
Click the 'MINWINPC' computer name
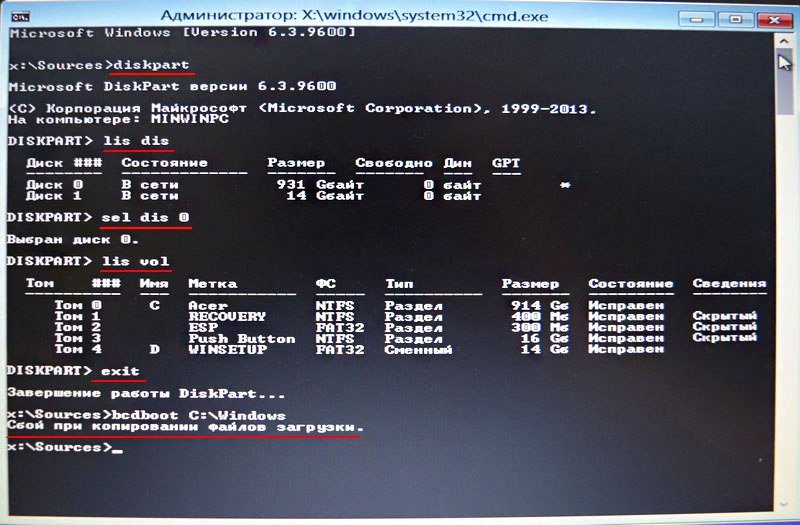point(190,119)
